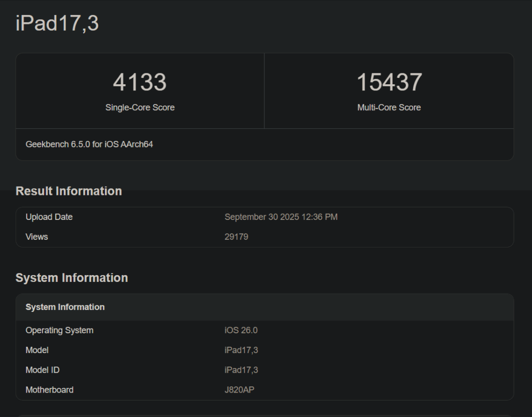Click the single-core score value 4133

tap(140, 82)
